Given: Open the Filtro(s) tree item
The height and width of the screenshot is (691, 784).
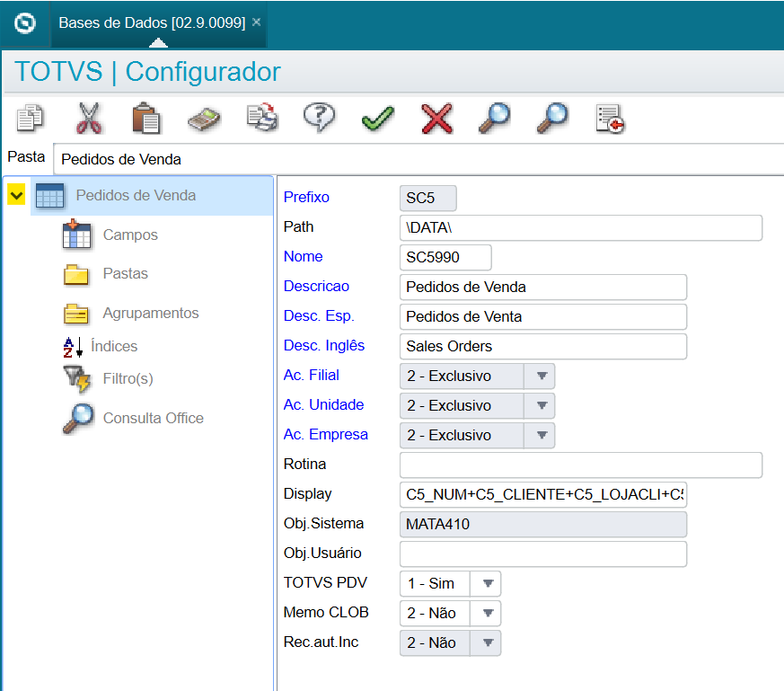Looking at the screenshot, I should (x=128, y=379).
